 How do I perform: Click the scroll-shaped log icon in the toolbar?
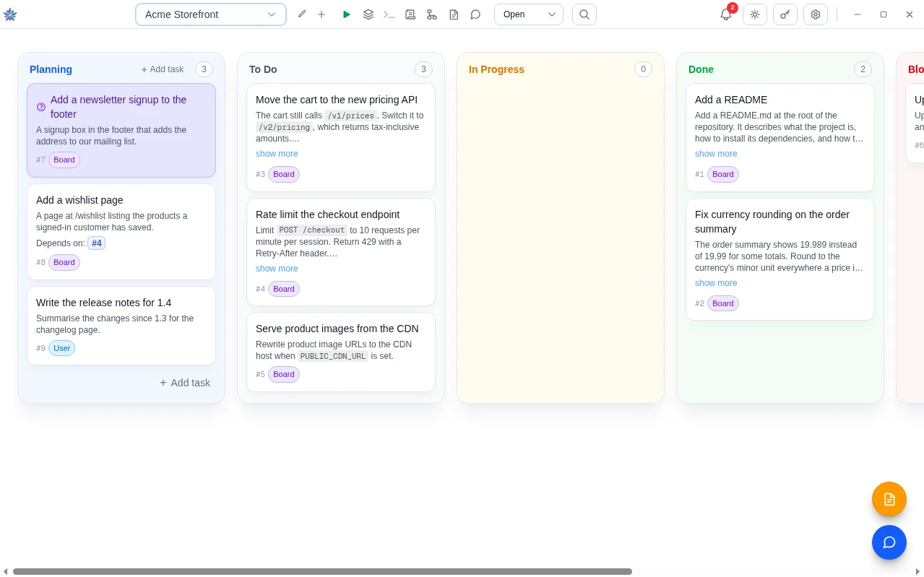410,14
